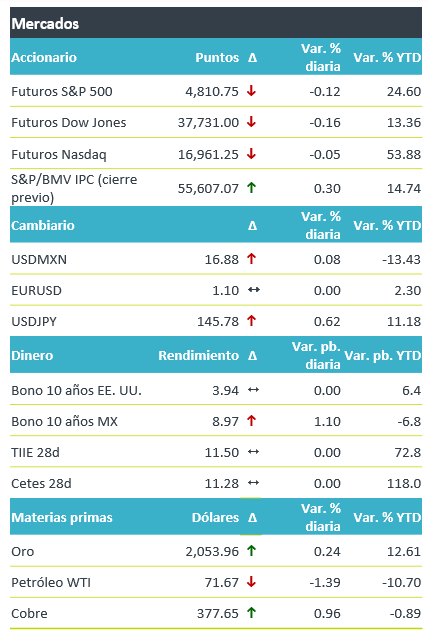The image size is (429, 634).
Task: Select the Futuros Nasdaq row label
Action: click(x=59, y=154)
